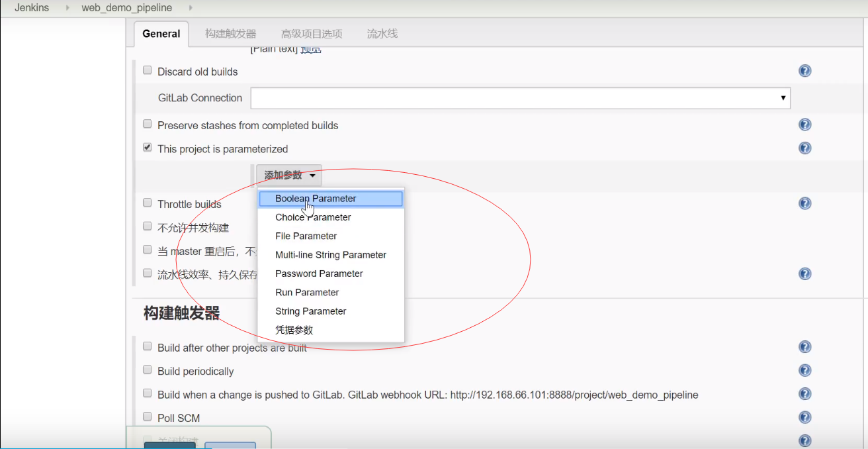Jump to the 流水线 tab
This screenshot has width=868, height=449.
(382, 34)
